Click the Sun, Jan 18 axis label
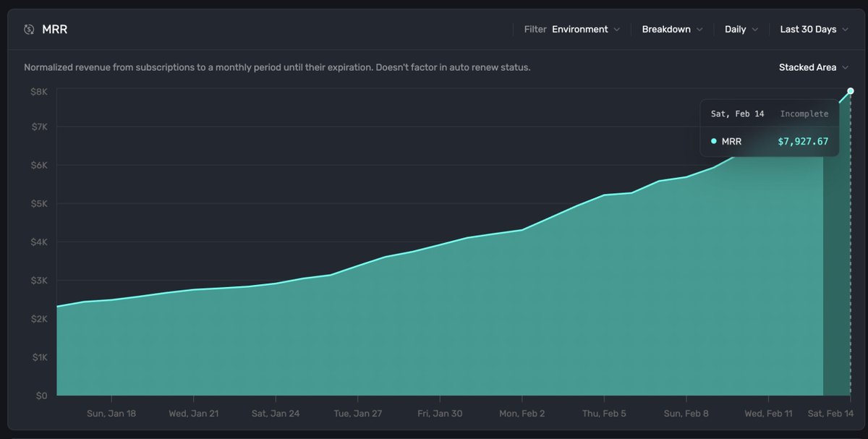Screen dimensions: 868x439 (111, 414)
